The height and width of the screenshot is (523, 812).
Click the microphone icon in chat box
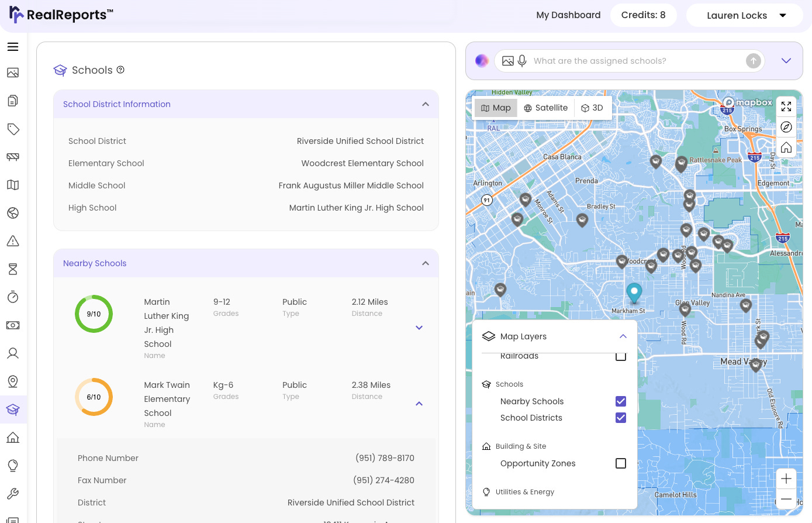(522, 61)
